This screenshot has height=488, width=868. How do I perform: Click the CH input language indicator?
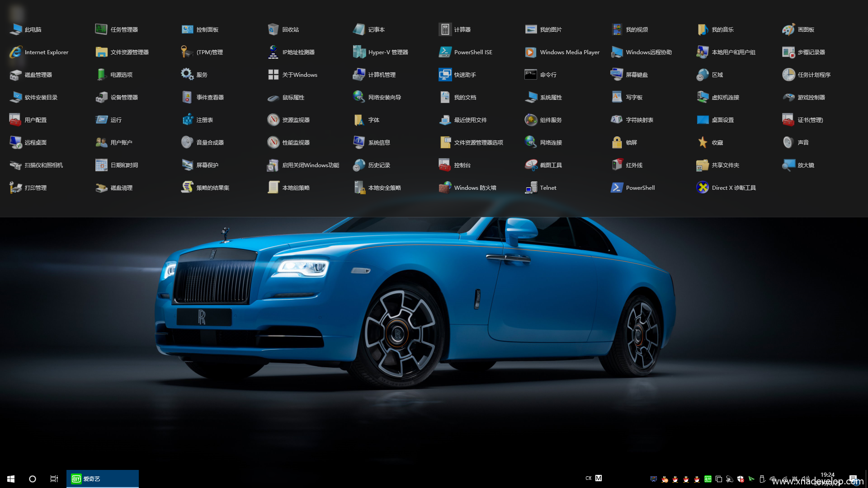tap(588, 478)
